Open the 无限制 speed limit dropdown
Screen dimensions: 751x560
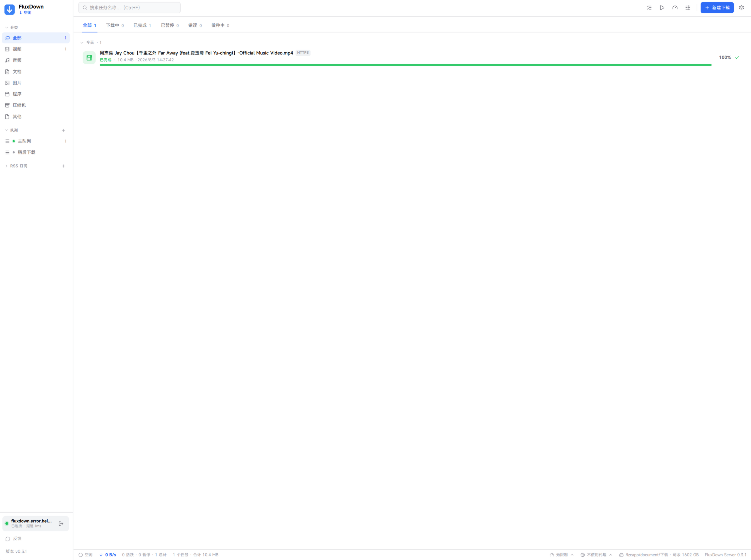(562, 555)
